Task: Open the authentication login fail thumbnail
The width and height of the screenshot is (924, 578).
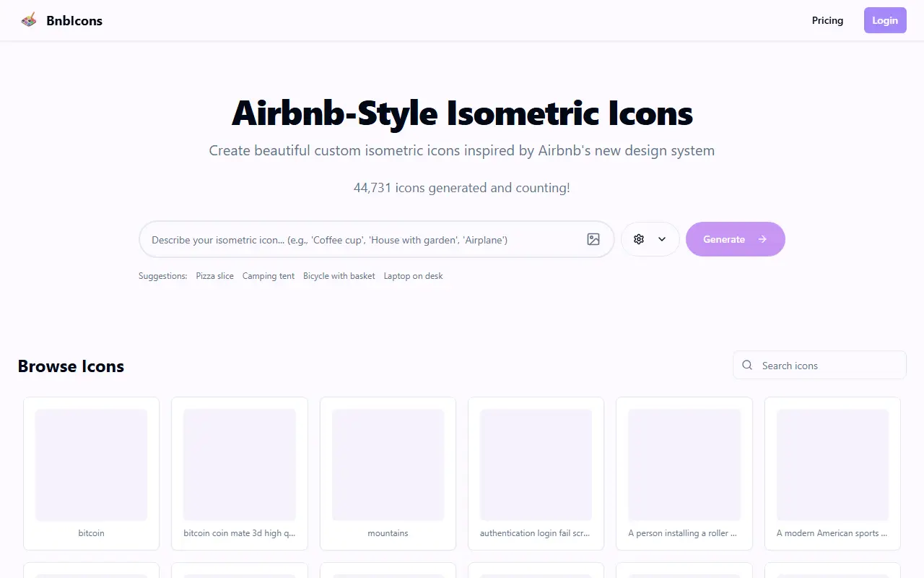Action: tap(536, 465)
